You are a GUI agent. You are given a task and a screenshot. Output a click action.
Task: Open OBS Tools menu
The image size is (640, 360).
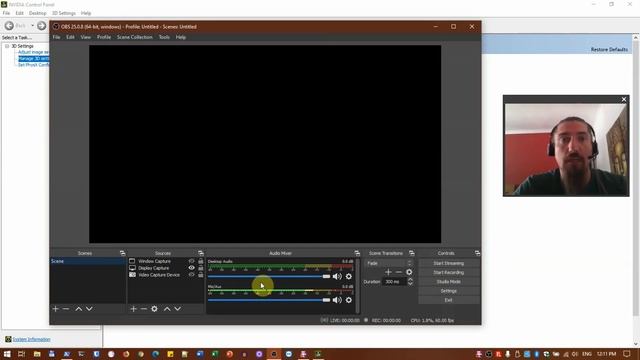(x=164, y=37)
